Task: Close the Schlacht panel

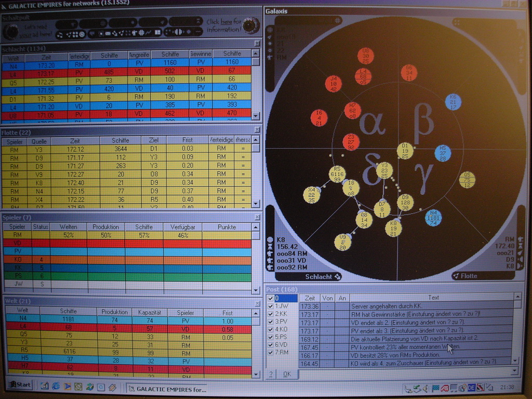Action: point(257,44)
